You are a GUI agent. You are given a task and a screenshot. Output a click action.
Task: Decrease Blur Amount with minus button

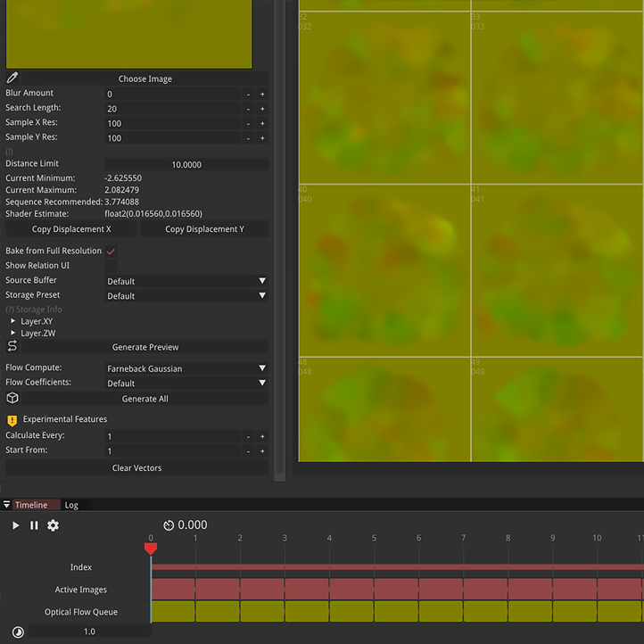coord(248,94)
